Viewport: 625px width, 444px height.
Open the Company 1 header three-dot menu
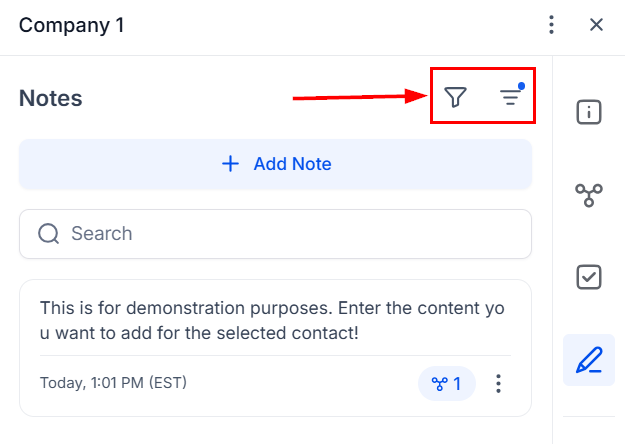click(551, 25)
